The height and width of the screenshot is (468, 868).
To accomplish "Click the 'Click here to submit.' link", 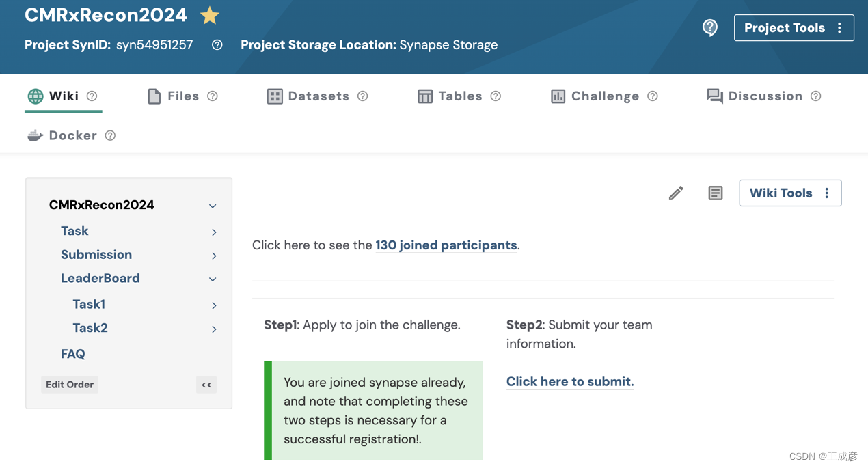I will tap(570, 382).
